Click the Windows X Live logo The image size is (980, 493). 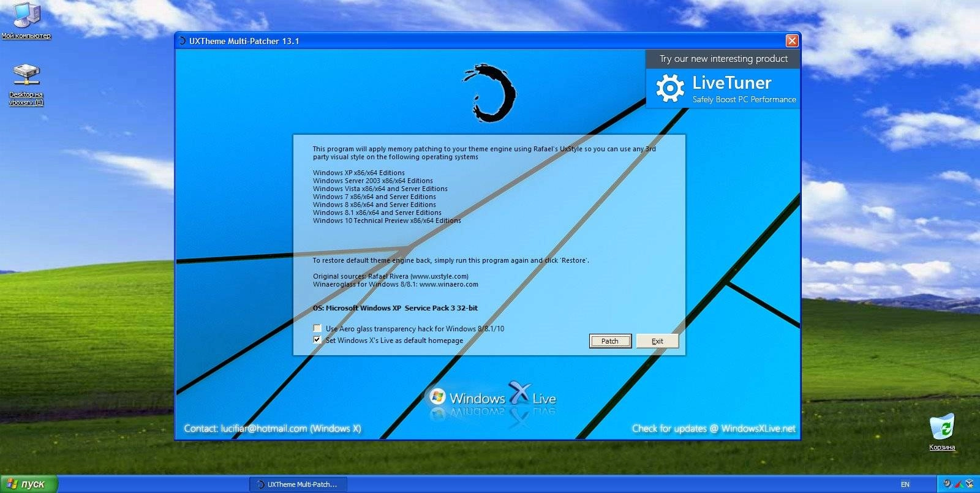coord(492,397)
